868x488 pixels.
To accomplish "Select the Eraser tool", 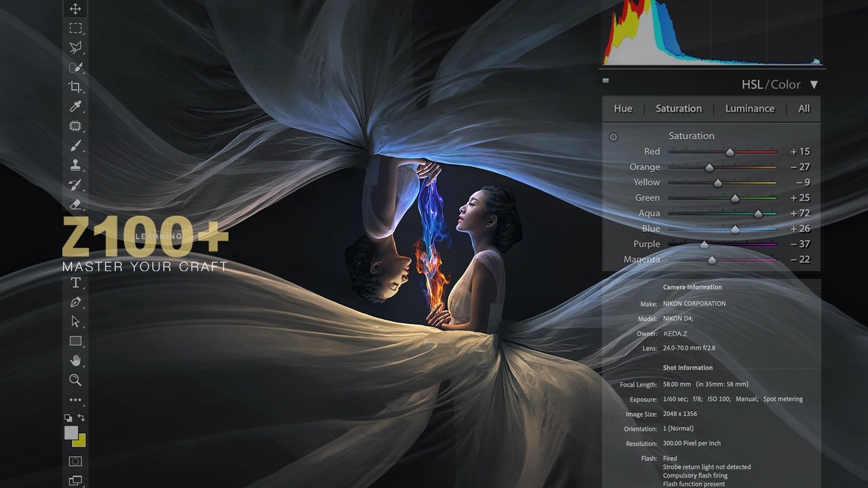I will coord(75,204).
